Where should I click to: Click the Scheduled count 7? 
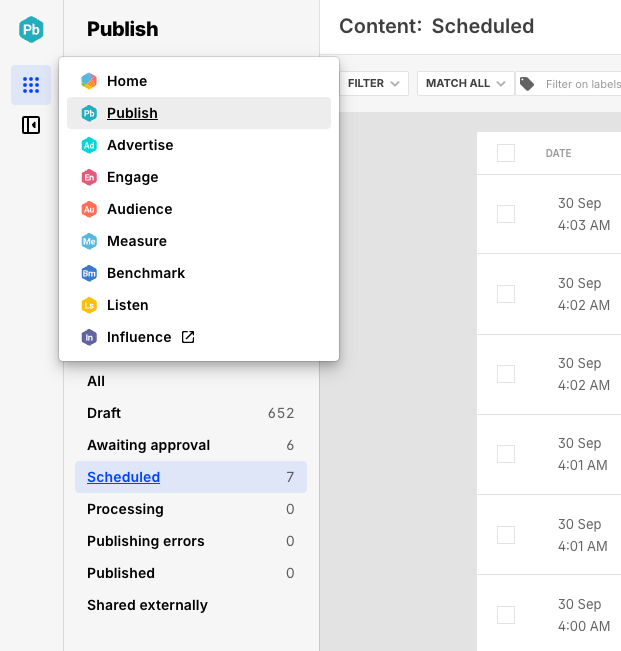coord(290,477)
